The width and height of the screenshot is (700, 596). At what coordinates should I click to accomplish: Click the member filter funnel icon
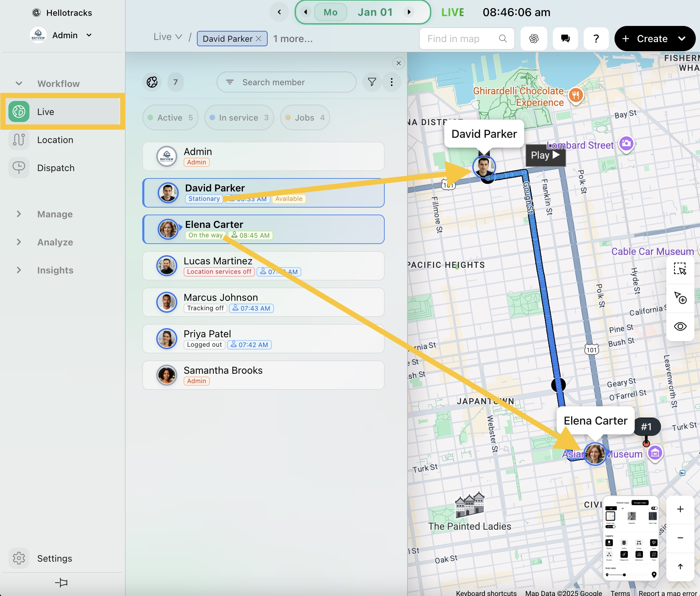point(372,82)
